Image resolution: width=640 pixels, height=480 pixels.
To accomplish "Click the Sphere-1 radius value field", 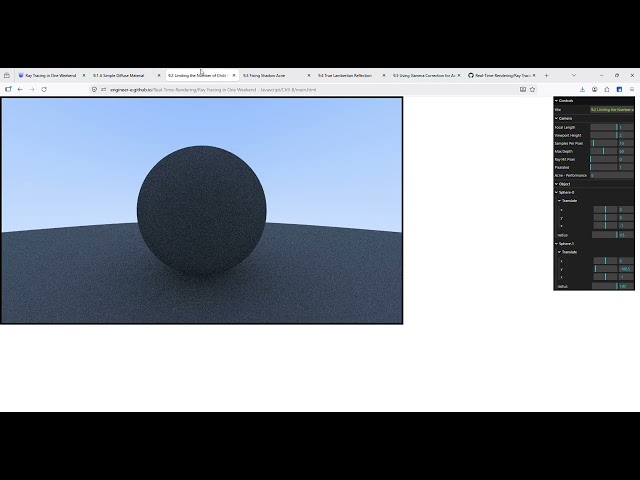I will [626, 287].
